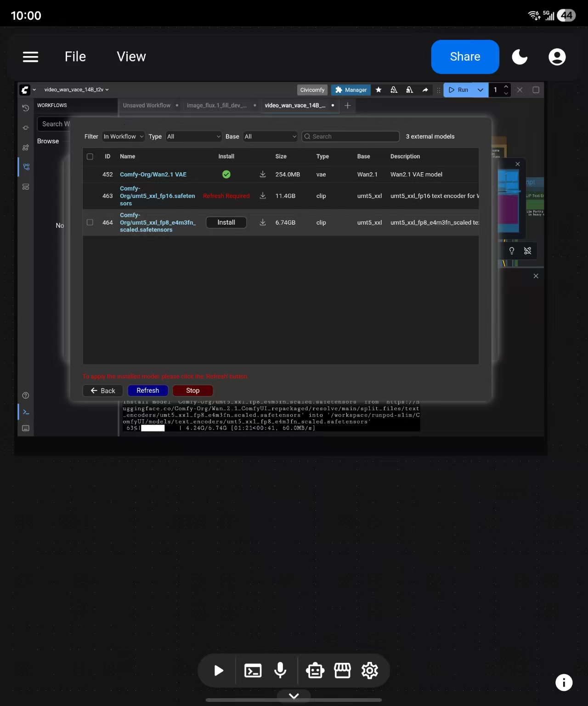Toggle the terminal panel sidebar icon

tap(26, 412)
